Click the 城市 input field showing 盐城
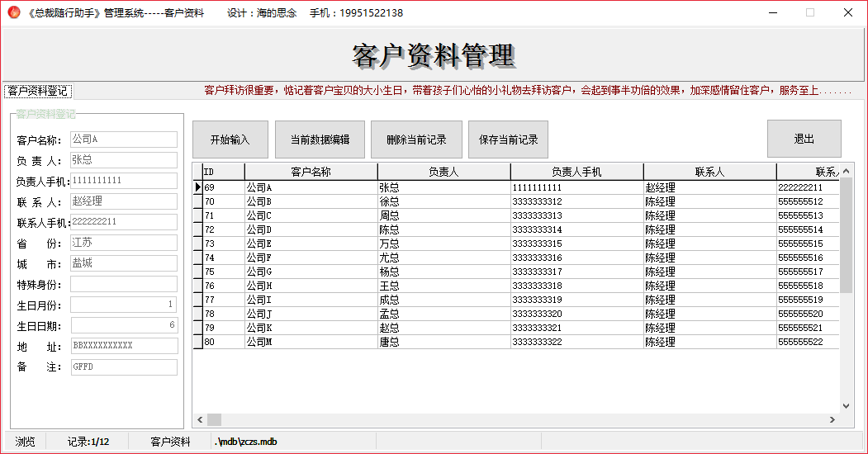This screenshot has height=454, width=868. coord(123,263)
